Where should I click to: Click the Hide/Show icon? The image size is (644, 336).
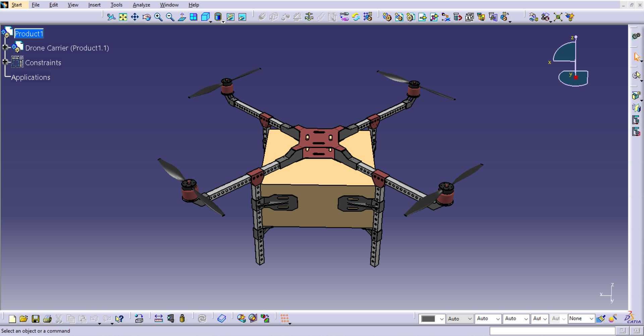[x=230, y=17]
